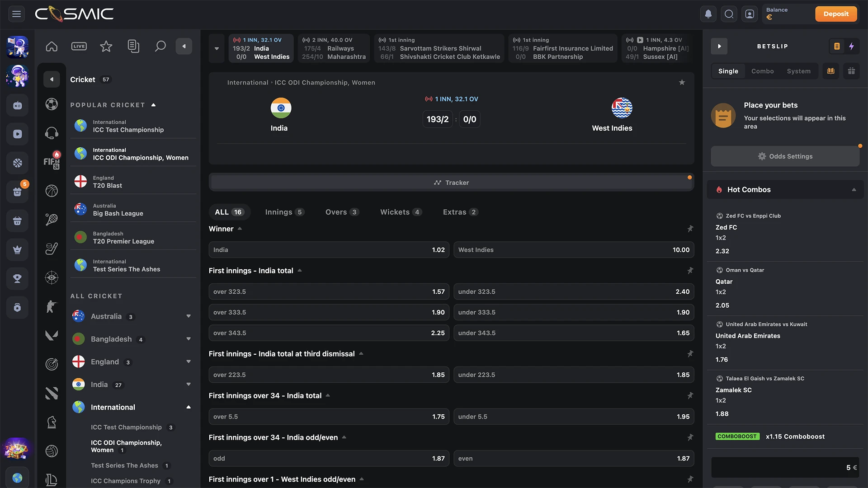Collapse Hot Combos section
Screen dimensions: 868x488
tap(854, 190)
